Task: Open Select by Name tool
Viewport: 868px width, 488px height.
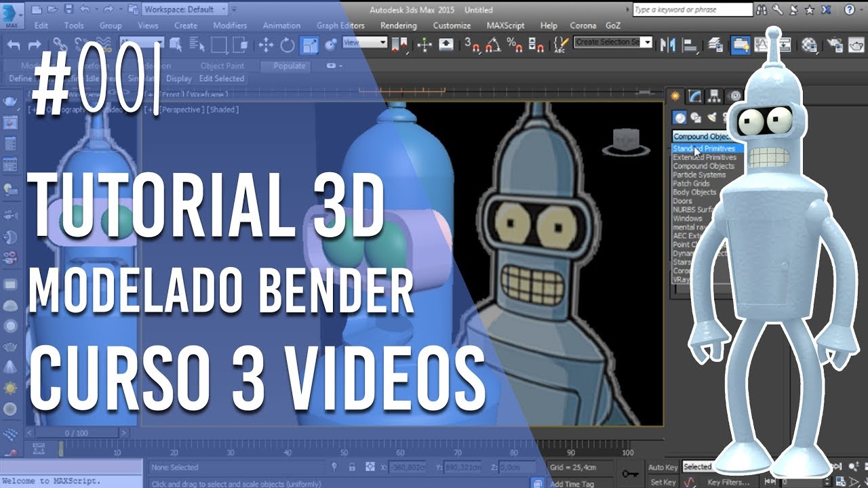Action: pyautogui.click(x=197, y=45)
